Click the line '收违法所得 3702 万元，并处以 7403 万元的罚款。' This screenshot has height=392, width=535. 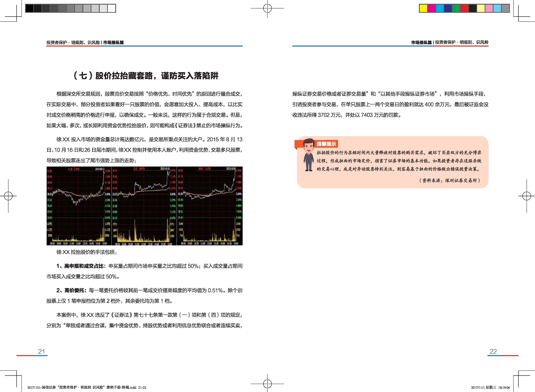[x=347, y=115]
